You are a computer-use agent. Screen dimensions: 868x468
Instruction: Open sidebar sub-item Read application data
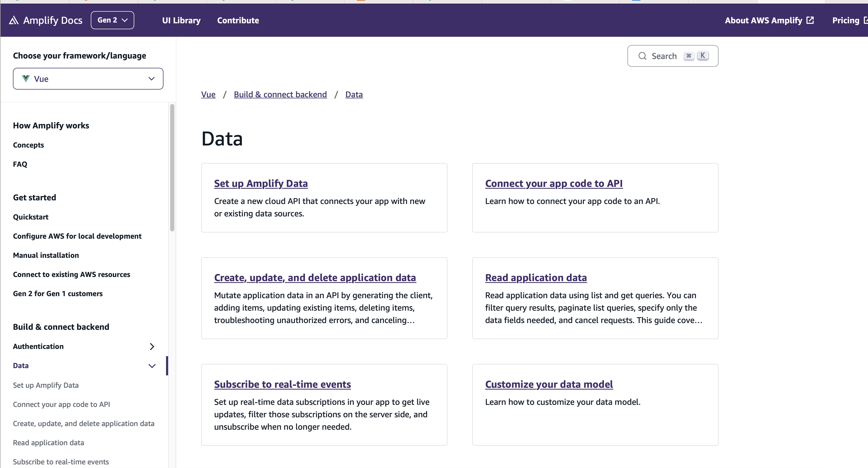pos(48,443)
